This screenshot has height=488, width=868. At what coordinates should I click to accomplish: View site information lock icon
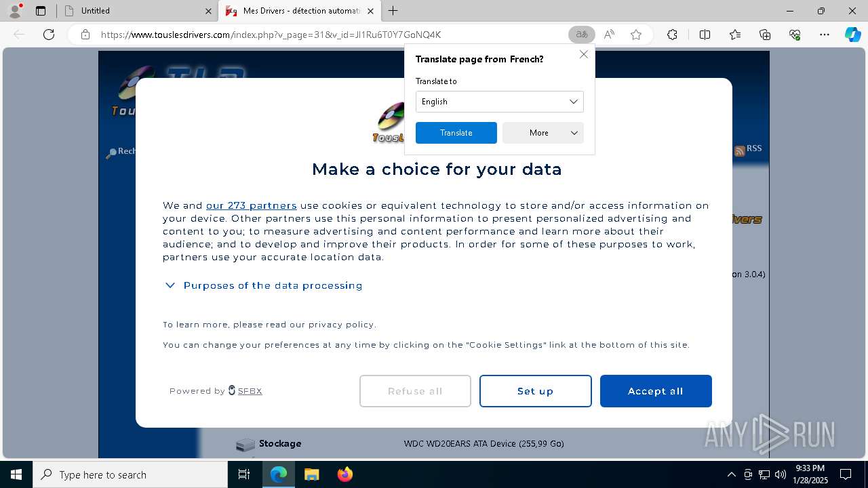(85, 35)
